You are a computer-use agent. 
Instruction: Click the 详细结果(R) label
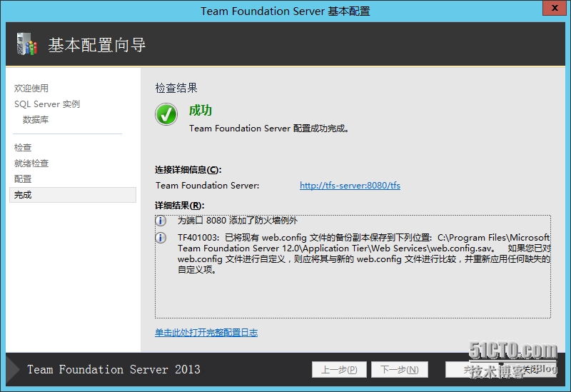180,206
